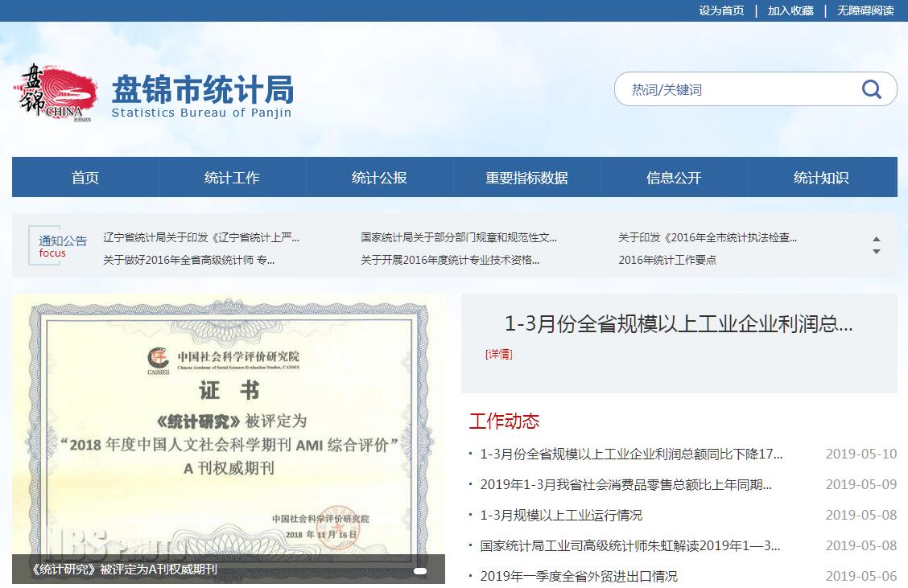The image size is (908, 588).
Task: Focus the 热词/关键词 search field
Action: point(733,89)
